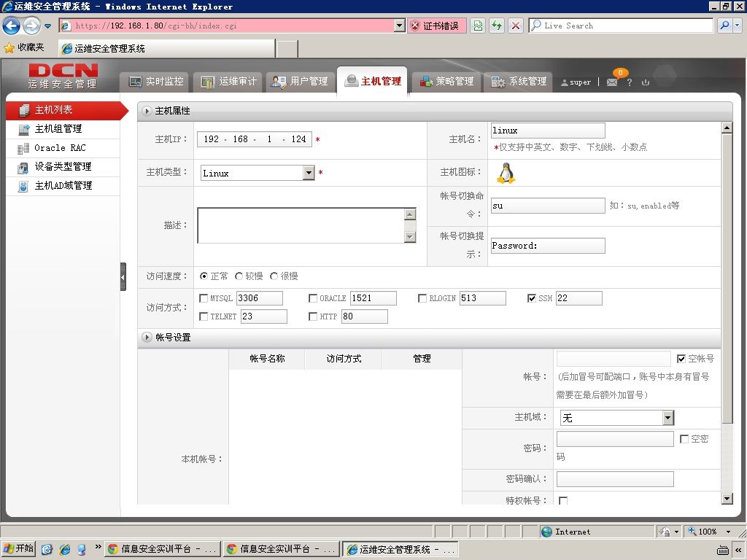This screenshot has width=747, height=560.
Task: Click the form's vertical scrollbar down arrow
Action: [x=727, y=499]
